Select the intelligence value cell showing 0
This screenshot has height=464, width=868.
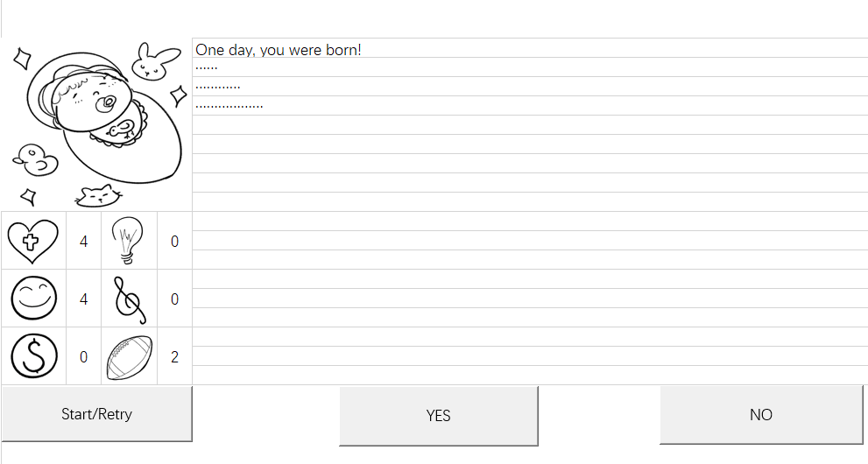[174, 241]
